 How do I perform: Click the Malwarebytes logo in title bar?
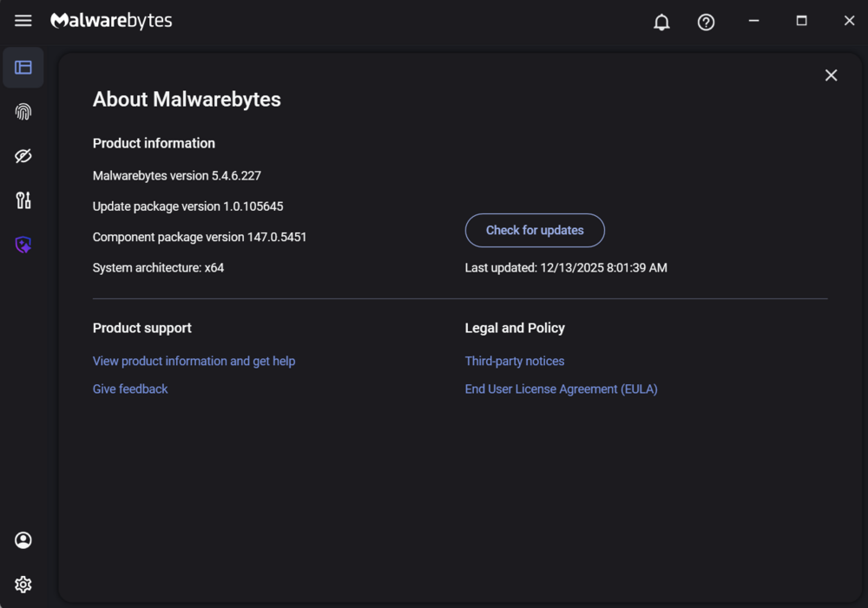(x=111, y=21)
